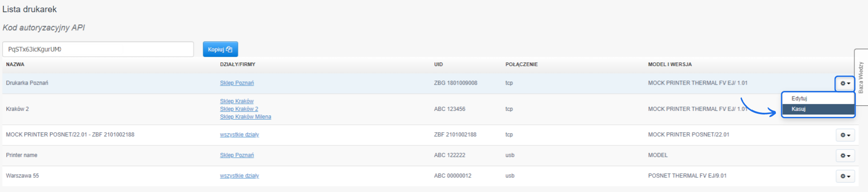Screen dimensions: 868x192
Task: Click the UID column header
Action: (438, 64)
